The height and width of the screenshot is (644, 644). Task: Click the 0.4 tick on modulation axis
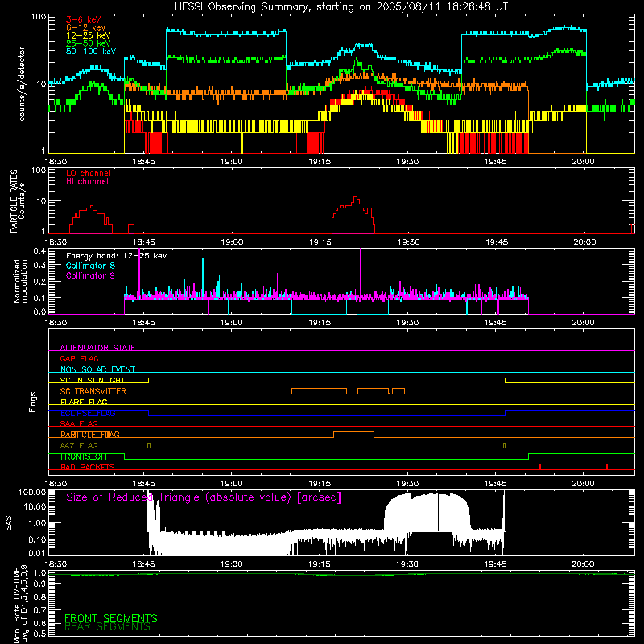[39, 250]
